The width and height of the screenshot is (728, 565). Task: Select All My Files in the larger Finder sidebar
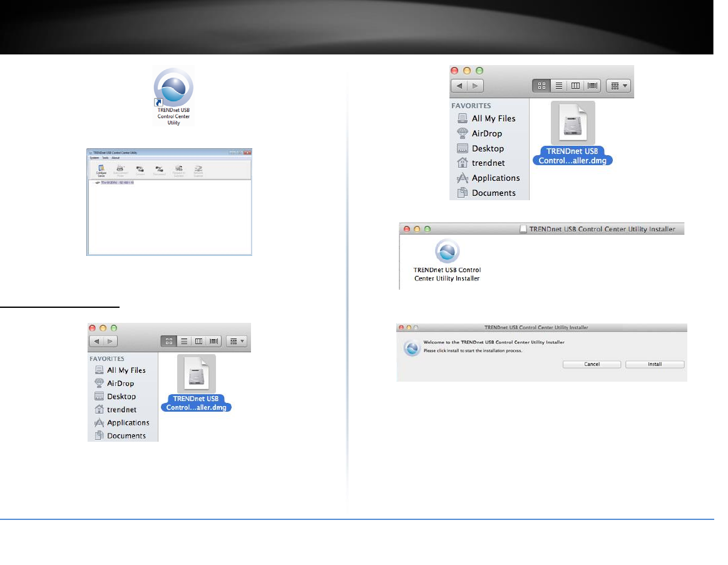click(486, 118)
